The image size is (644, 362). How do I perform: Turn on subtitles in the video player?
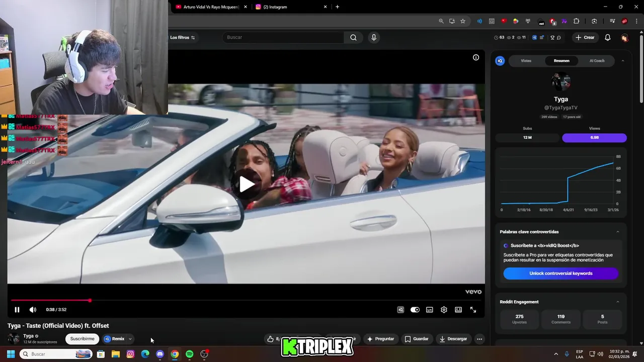click(x=430, y=310)
